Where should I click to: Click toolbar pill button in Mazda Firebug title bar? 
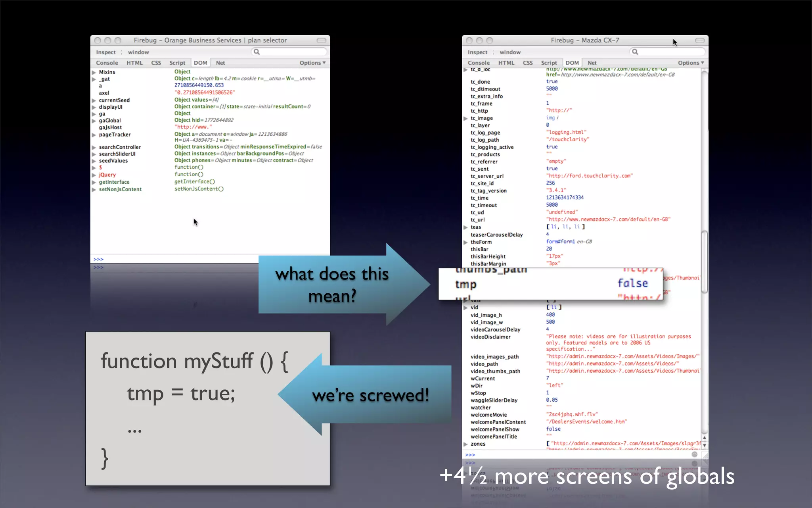(x=700, y=40)
